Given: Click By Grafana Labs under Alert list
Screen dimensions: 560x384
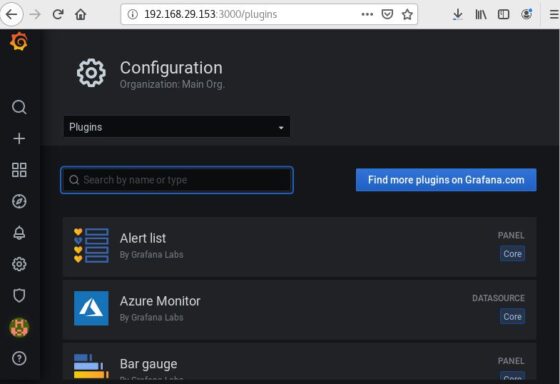Looking at the screenshot, I should pyautogui.click(x=151, y=255).
